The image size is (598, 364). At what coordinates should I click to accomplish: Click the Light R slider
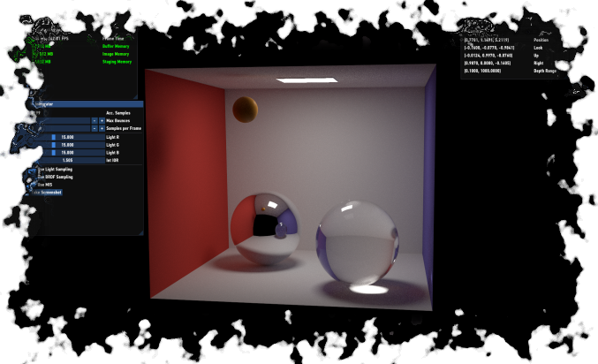click(67, 137)
